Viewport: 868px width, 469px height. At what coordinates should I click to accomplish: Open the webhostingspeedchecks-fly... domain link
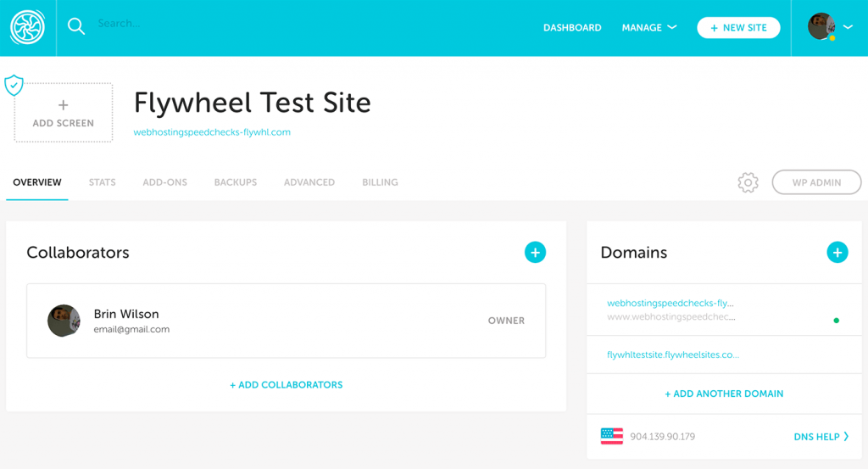point(670,303)
